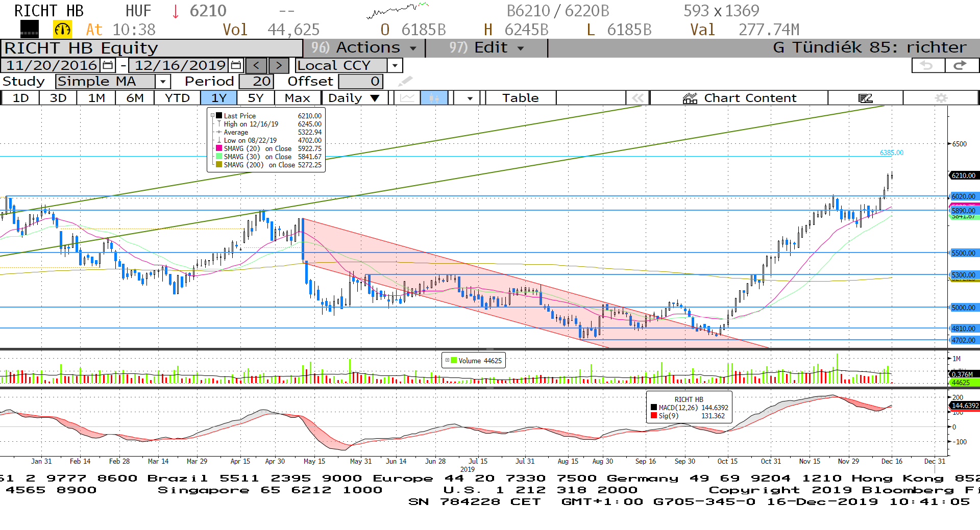Select the 1M time range tab
The width and height of the screenshot is (980, 530).
(96, 98)
